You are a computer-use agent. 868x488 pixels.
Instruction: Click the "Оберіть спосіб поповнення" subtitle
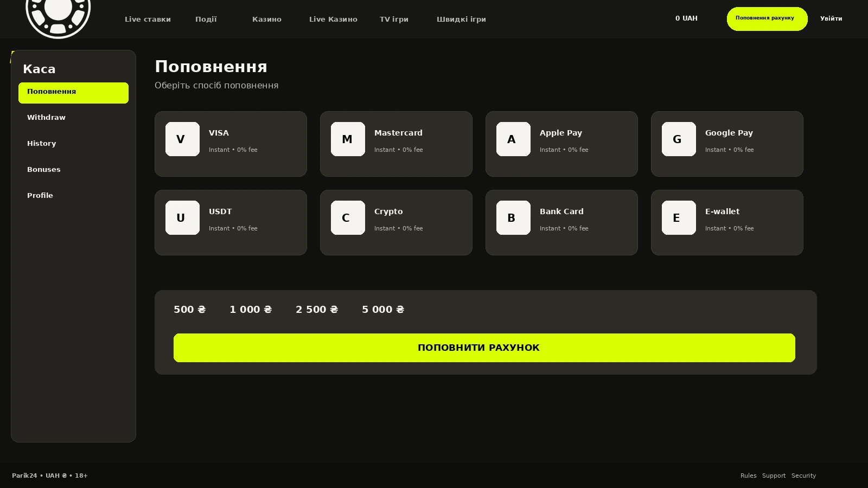coord(216,86)
